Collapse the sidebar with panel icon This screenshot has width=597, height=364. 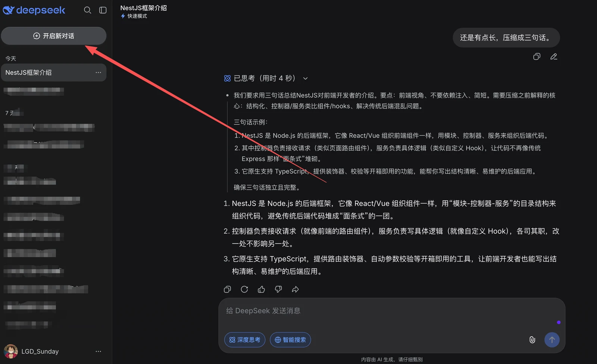pos(103,10)
